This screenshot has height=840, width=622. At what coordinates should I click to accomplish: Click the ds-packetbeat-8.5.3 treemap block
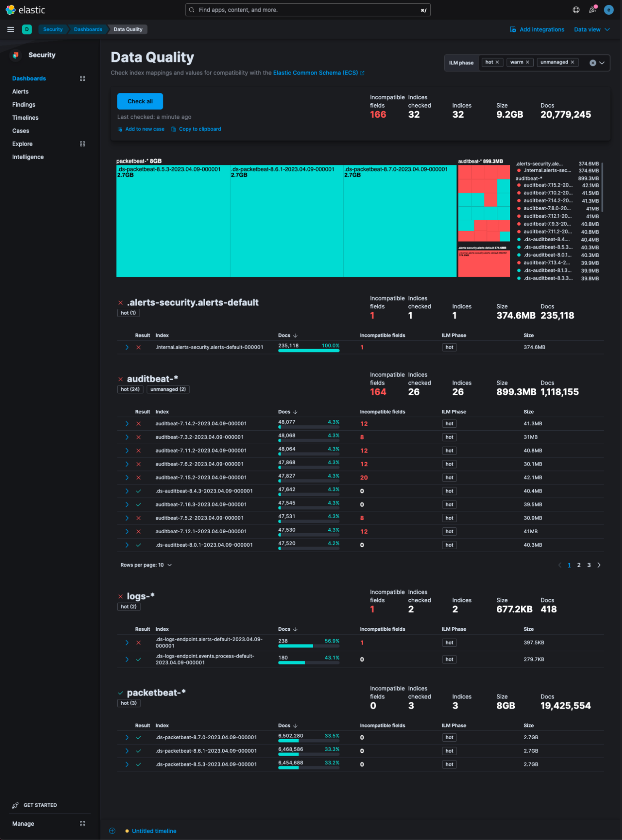coord(173,221)
